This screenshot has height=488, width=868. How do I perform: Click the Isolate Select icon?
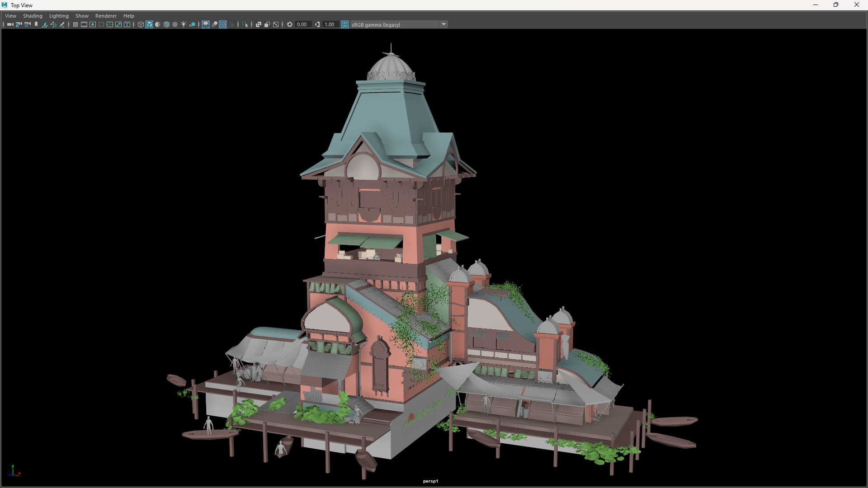[245, 24]
